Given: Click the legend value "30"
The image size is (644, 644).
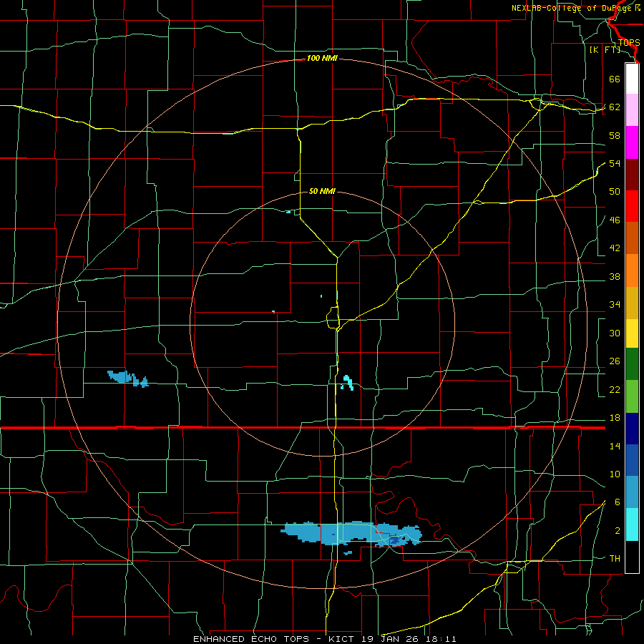Looking at the screenshot, I should click(x=615, y=333).
